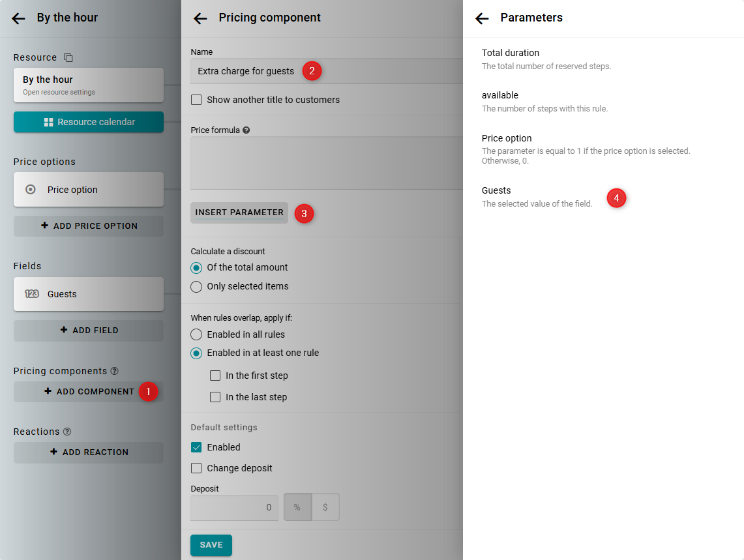Screen dimensions: 744x560
Task: Click the copy icon next to Resource
Action: (x=68, y=58)
